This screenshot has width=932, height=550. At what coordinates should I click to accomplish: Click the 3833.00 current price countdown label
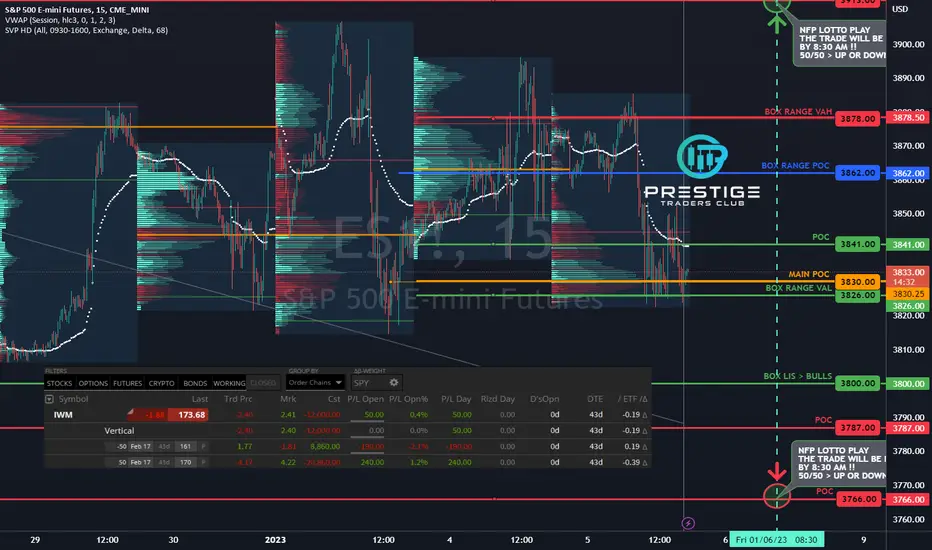[908, 276]
